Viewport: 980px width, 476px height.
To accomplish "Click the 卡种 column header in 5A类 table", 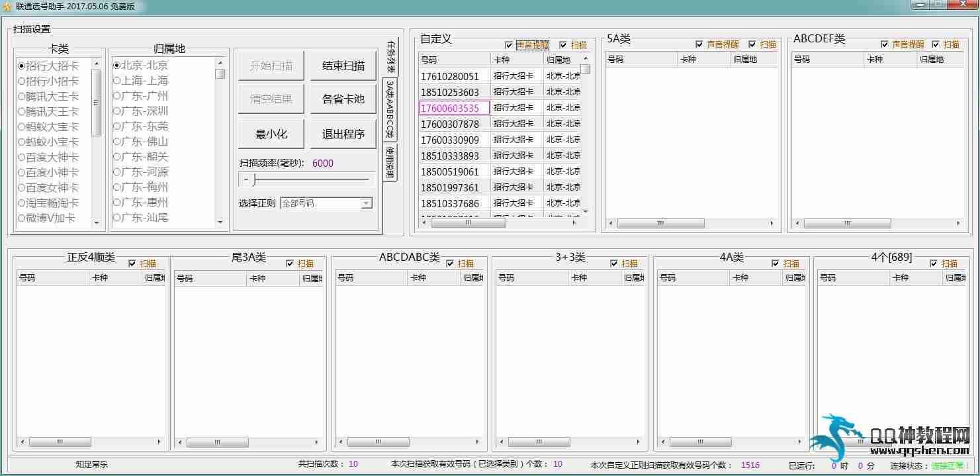I will click(704, 60).
